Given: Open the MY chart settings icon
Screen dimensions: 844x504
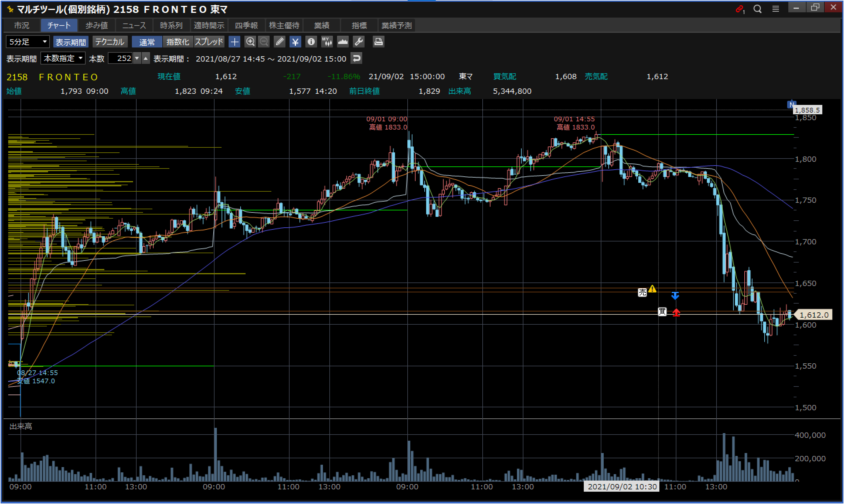Looking at the screenshot, I should coord(327,42).
